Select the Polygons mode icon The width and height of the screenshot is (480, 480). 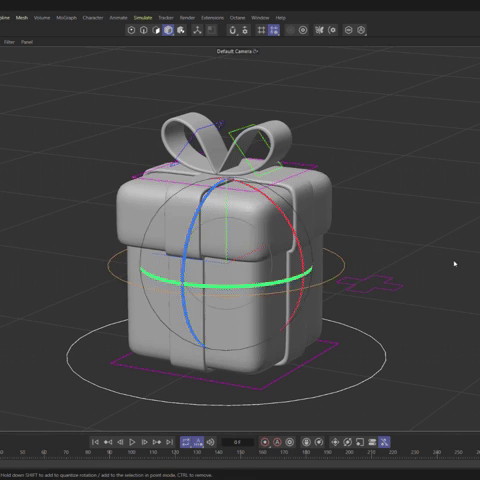[156, 30]
